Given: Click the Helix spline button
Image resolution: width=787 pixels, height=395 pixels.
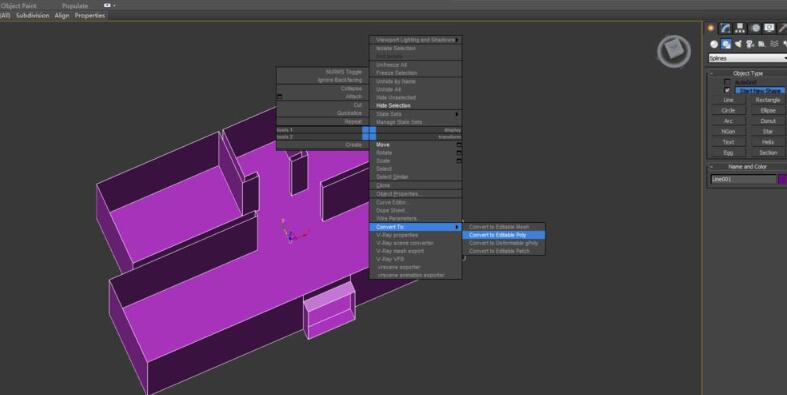Looking at the screenshot, I should click(x=767, y=142).
